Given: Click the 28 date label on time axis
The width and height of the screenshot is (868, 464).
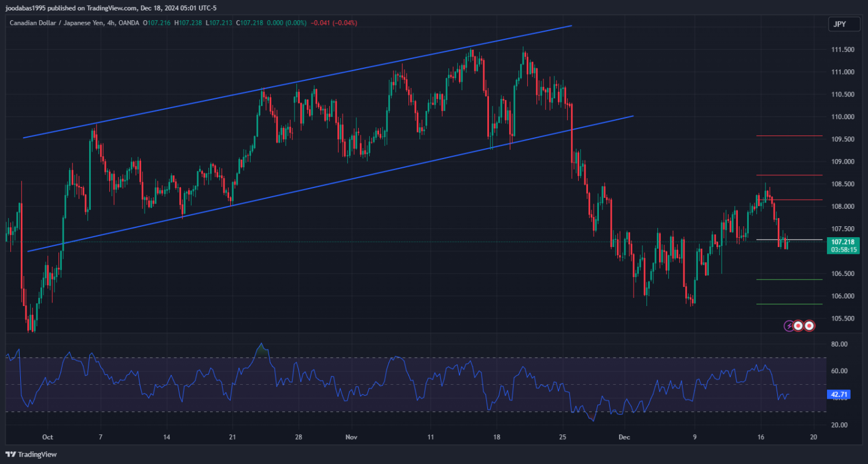Looking at the screenshot, I should pyautogui.click(x=299, y=437).
